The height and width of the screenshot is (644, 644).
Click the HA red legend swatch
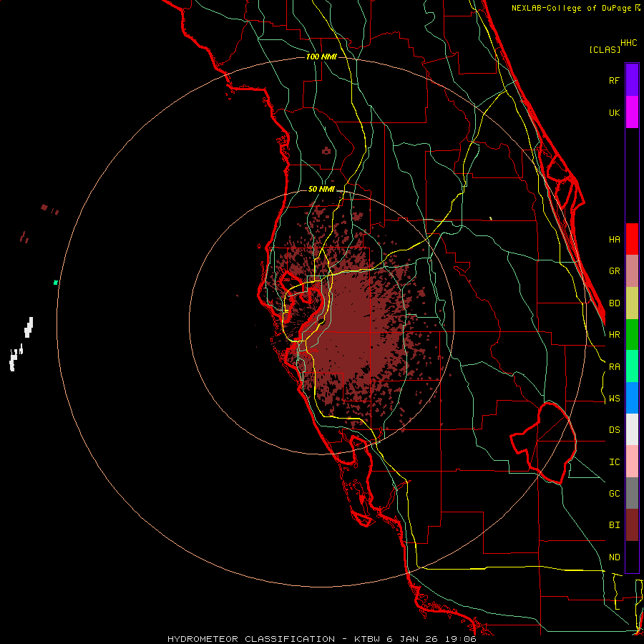click(632, 239)
